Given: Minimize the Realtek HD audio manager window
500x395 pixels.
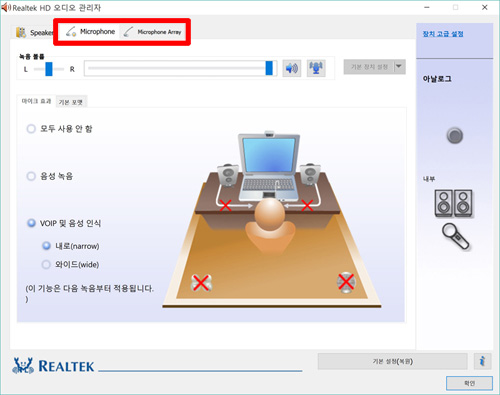Looking at the screenshot, I should tap(427, 7).
